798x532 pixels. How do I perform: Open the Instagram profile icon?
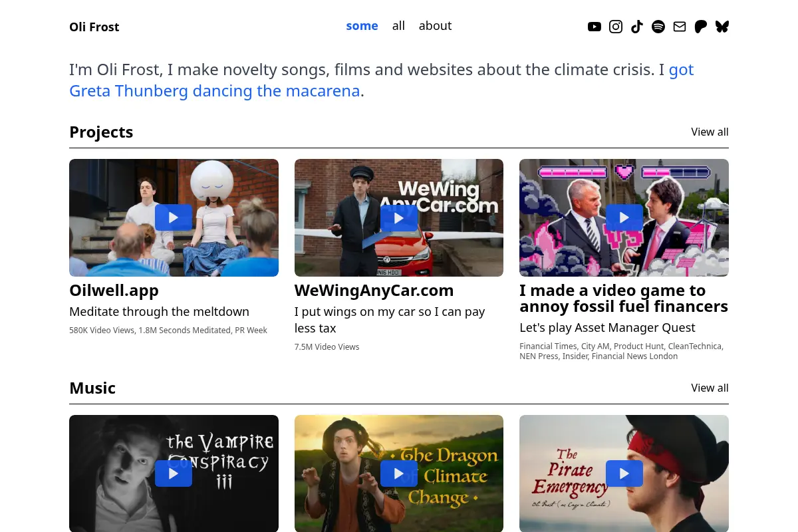616,27
